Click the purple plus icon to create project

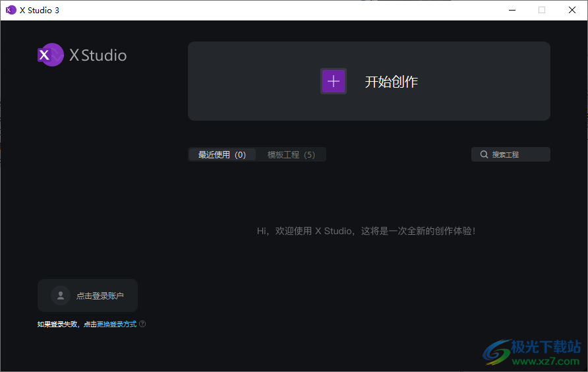[334, 81]
